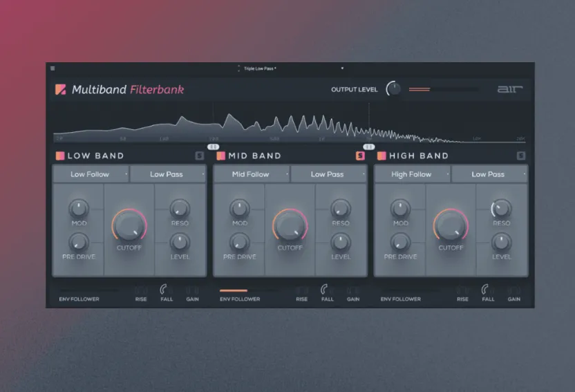The height and width of the screenshot is (392, 575).
Task: Click the AIR brand logo
Action: 510,89
